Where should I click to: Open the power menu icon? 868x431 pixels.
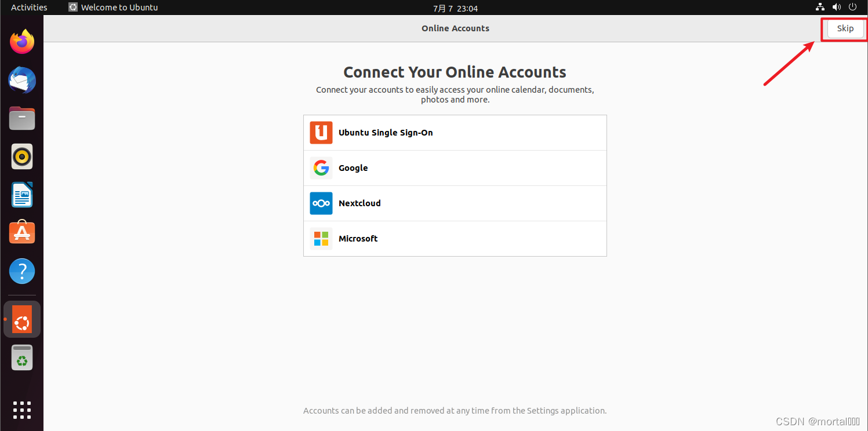[852, 8]
